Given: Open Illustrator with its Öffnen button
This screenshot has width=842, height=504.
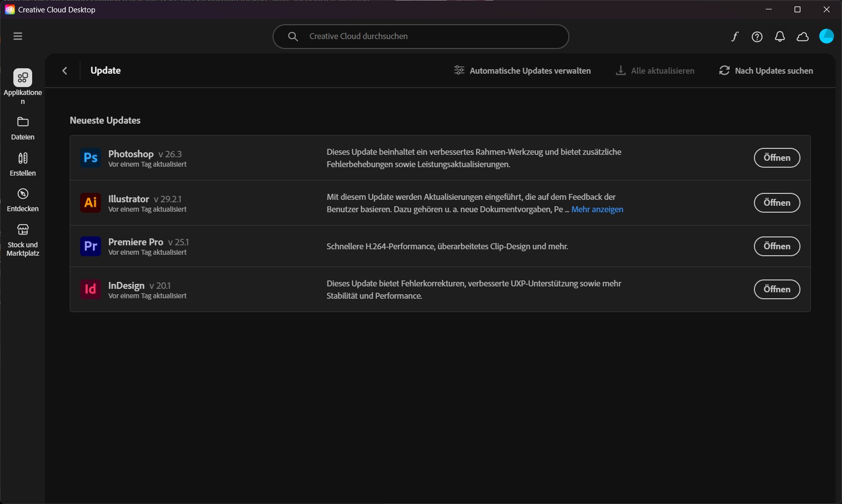Looking at the screenshot, I should pyautogui.click(x=777, y=203).
